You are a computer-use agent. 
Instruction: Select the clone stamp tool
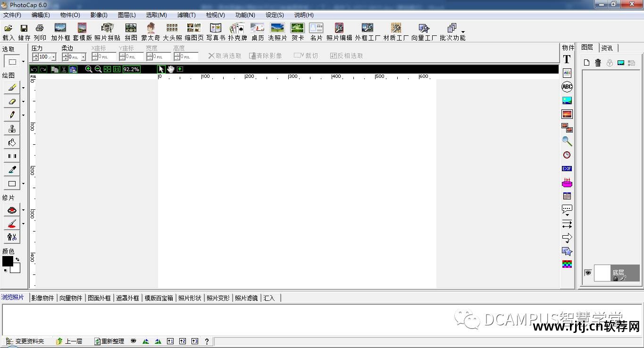12,129
